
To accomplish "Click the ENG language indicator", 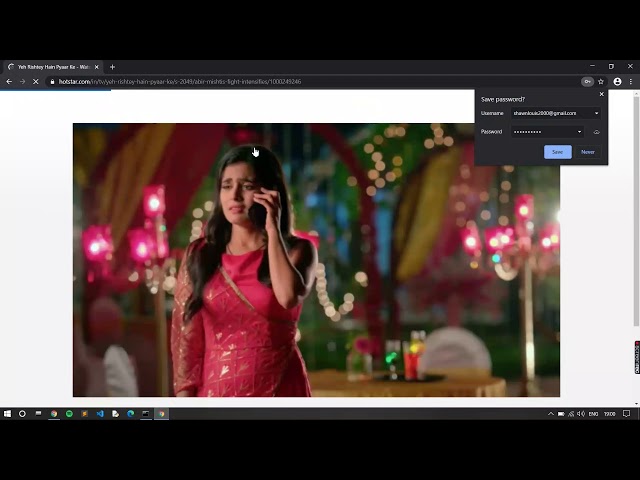I will (593, 413).
